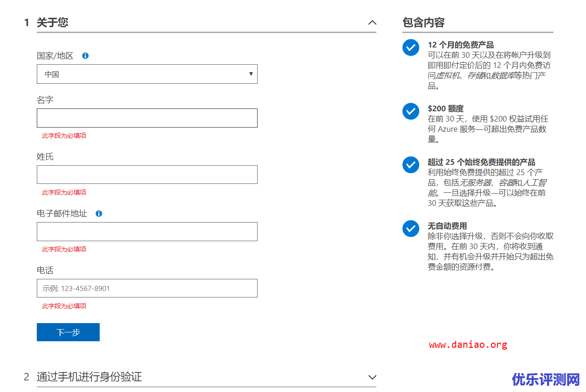Click the checkmark icon for 12 个月的免费产品
586x392 pixels.
[x=411, y=47]
